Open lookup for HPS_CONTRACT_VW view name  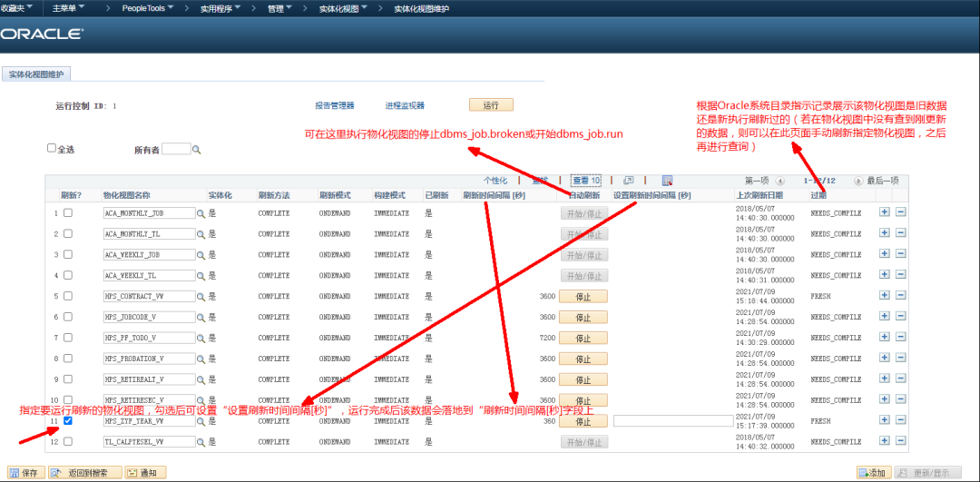pos(201,296)
